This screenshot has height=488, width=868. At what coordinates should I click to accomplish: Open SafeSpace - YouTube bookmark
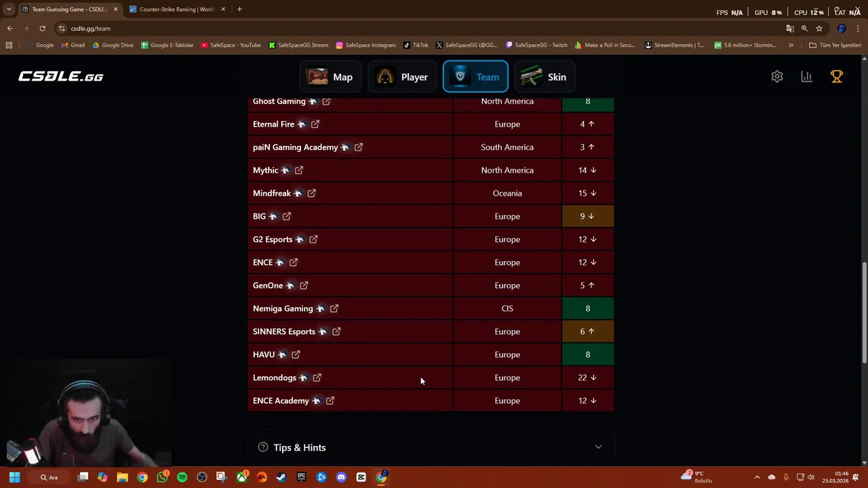[x=231, y=45]
